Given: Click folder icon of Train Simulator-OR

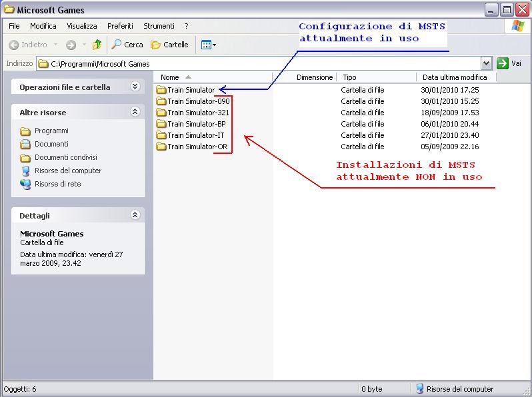Looking at the screenshot, I should [x=161, y=147].
